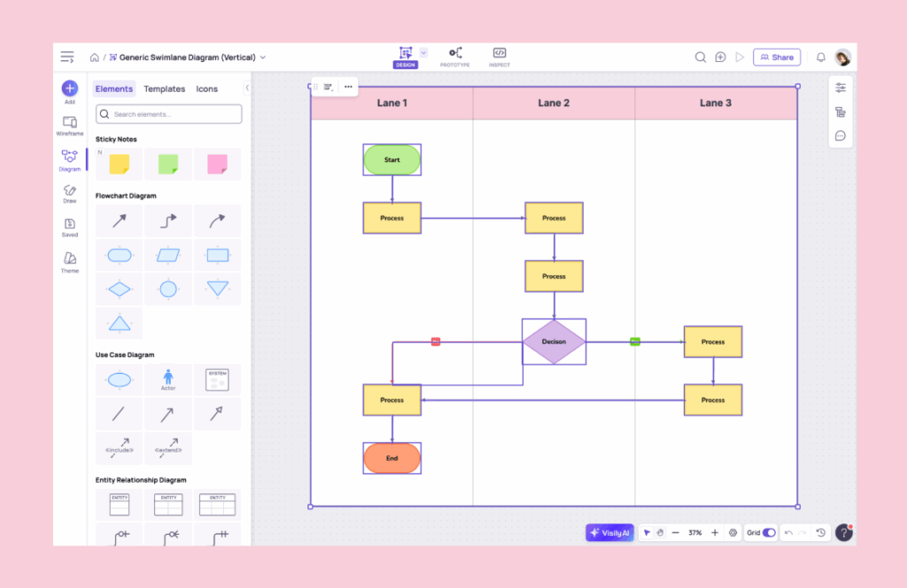The image size is (907, 588).
Task: Click the swimlane options ellipsis button
Action: (x=348, y=87)
